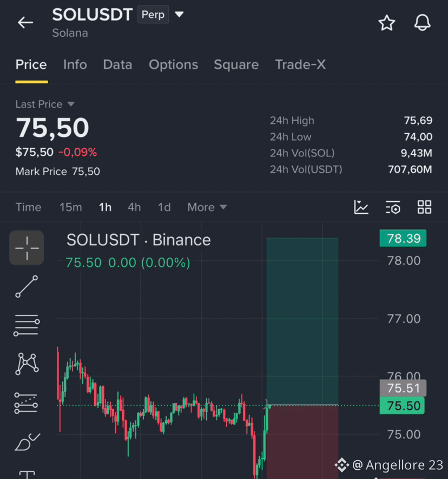
Task: Click the red stop-loss zone of long position
Action: coord(302,442)
